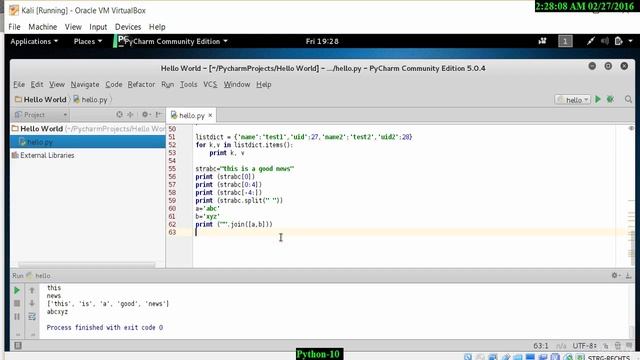Pause output in the Run panel
The width and height of the screenshot is (640, 360).
pyautogui.click(x=17, y=316)
